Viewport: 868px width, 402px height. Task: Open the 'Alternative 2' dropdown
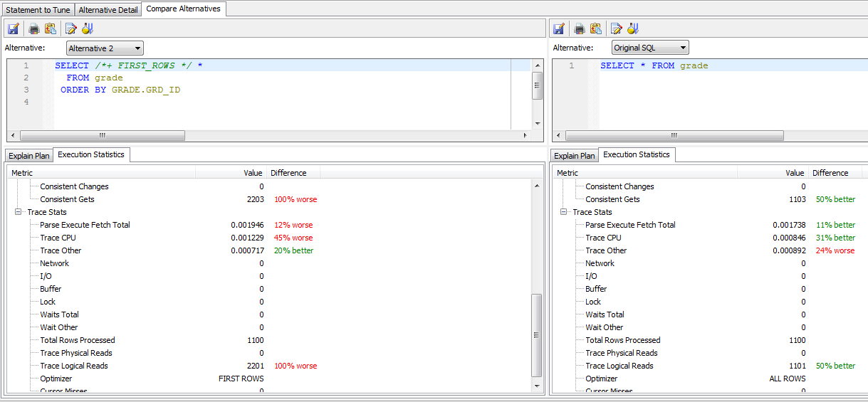coord(105,48)
